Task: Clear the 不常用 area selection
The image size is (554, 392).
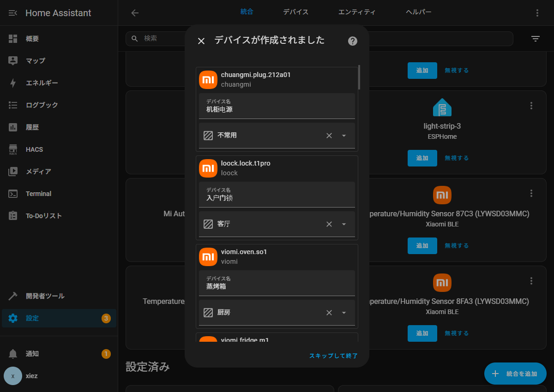Action: [x=329, y=136]
